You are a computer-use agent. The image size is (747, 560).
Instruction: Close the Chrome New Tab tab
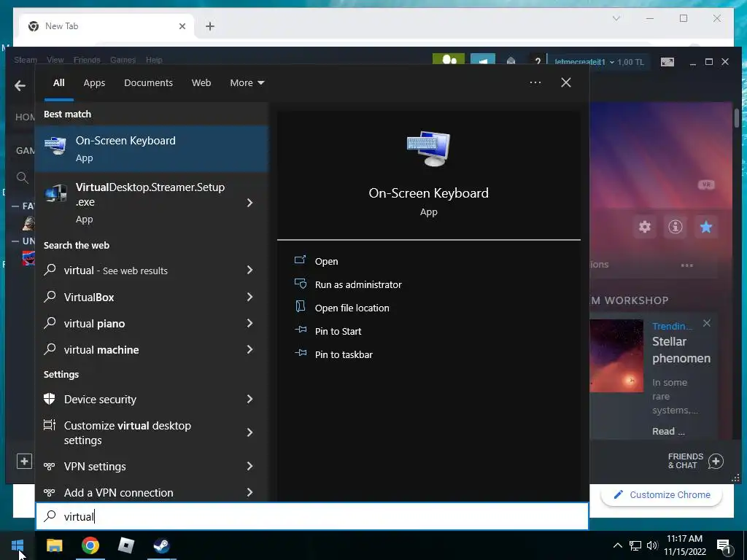(x=182, y=26)
